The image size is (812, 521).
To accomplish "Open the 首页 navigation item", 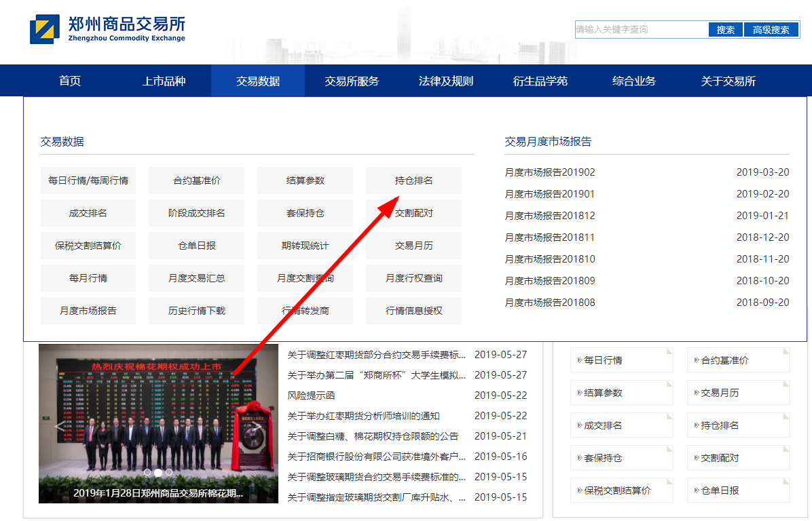I will click(70, 81).
